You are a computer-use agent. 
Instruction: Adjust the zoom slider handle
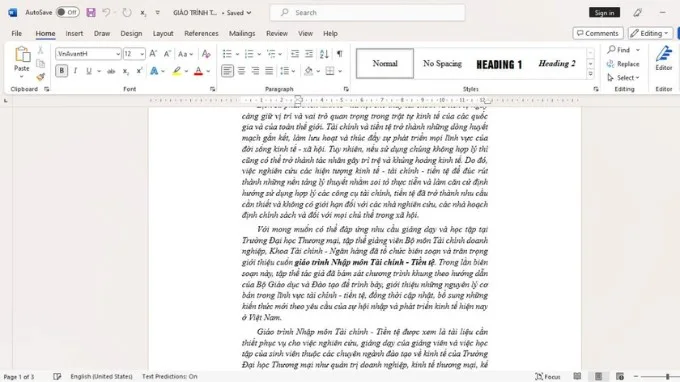(x=668, y=376)
